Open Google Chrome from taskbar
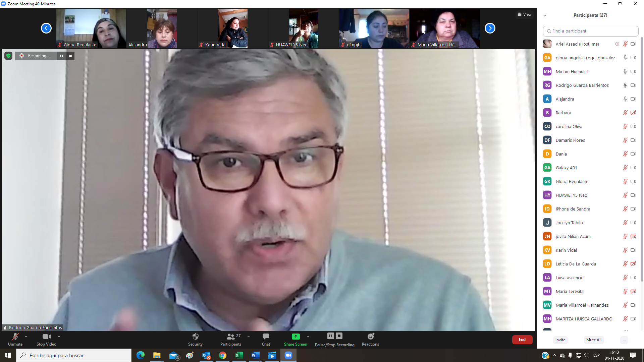Screen dimensions: 644x362 tap(223, 355)
